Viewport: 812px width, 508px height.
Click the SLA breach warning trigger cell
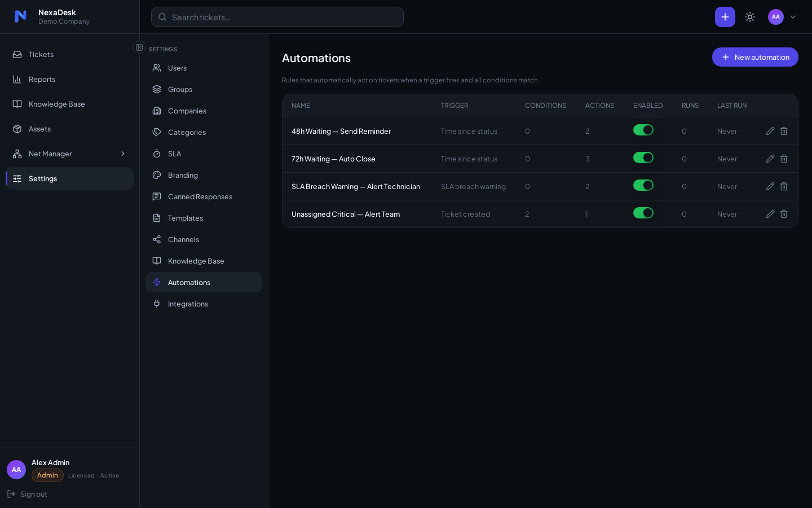click(x=473, y=186)
